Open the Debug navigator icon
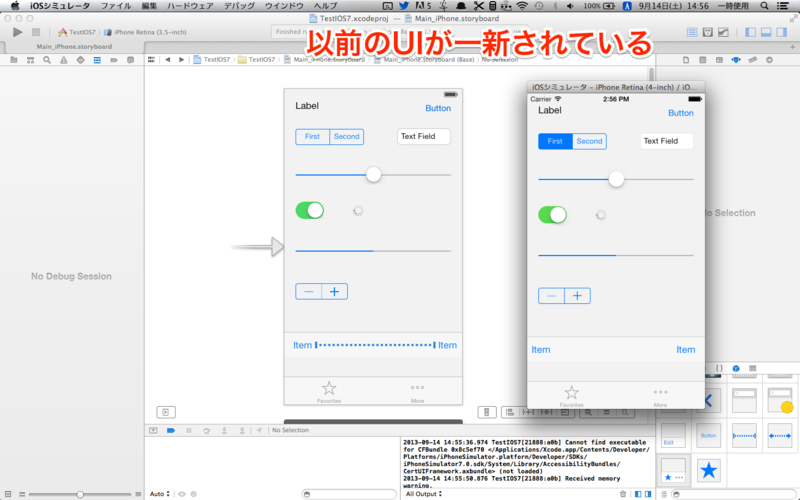 (x=97, y=60)
